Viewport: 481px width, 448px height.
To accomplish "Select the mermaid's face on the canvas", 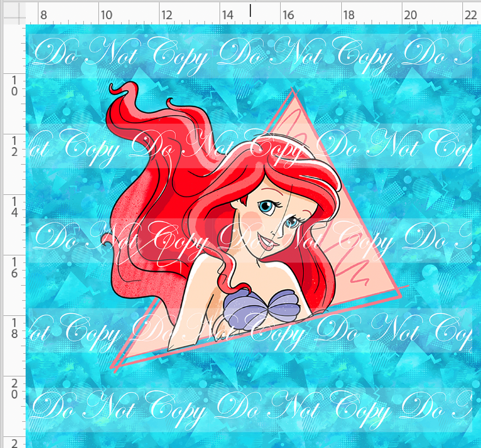I will tap(273, 219).
